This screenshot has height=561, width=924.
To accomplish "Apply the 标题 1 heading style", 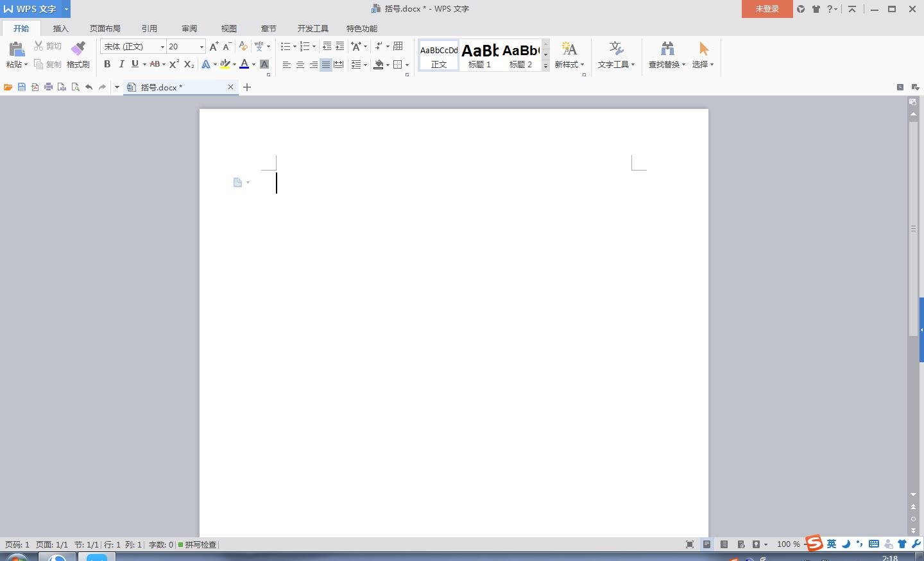I will 479,55.
